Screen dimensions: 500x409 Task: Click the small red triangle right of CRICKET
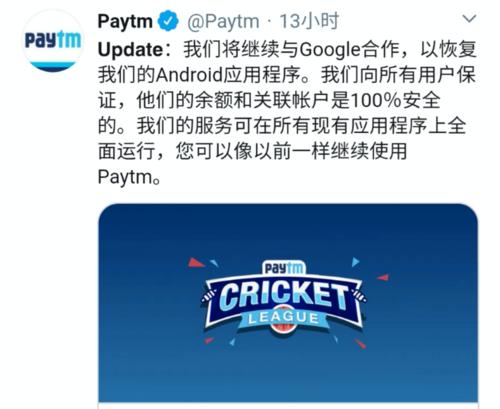(383, 277)
